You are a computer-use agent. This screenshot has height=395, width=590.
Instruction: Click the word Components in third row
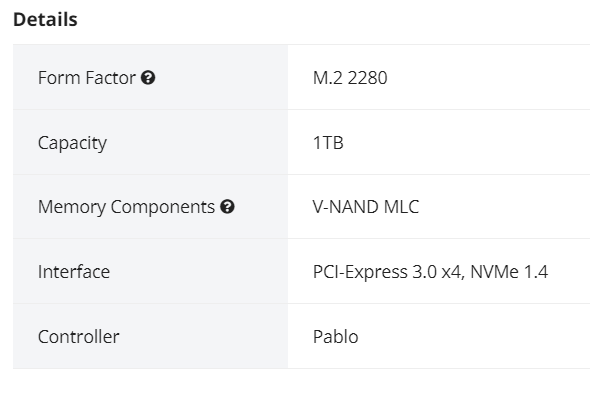[x=163, y=207]
